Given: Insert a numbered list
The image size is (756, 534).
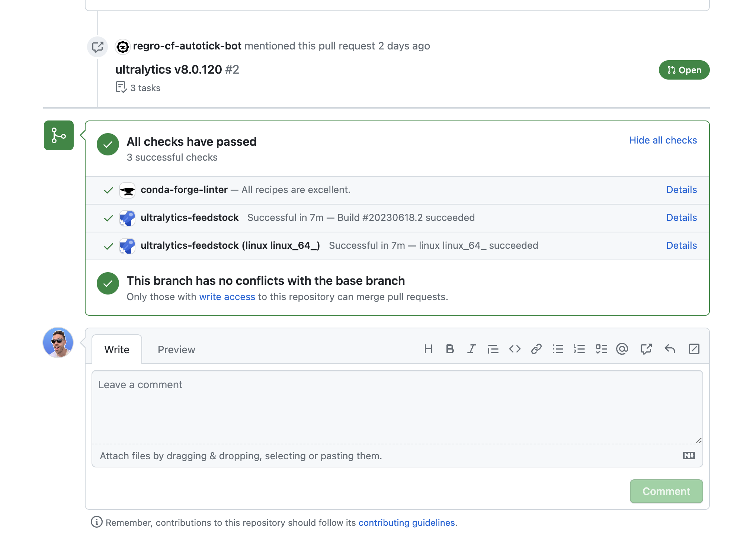Looking at the screenshot, I should click(x=579, y=349).
